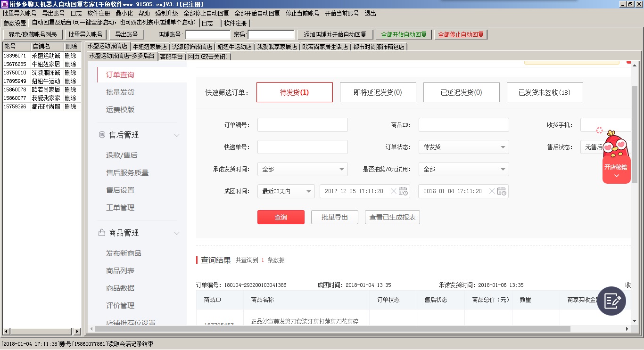
Task: Open the 订单状态 dropdown
Action: coord(463,147)
